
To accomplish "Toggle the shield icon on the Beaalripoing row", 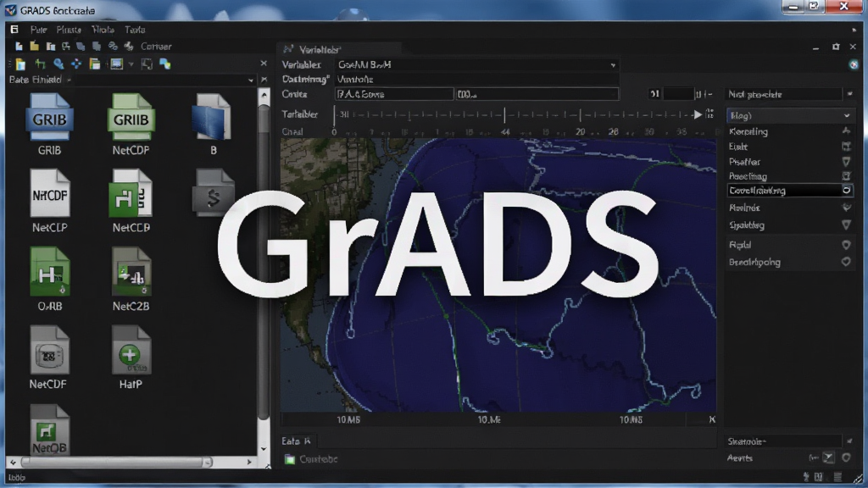I will [847, 262].
